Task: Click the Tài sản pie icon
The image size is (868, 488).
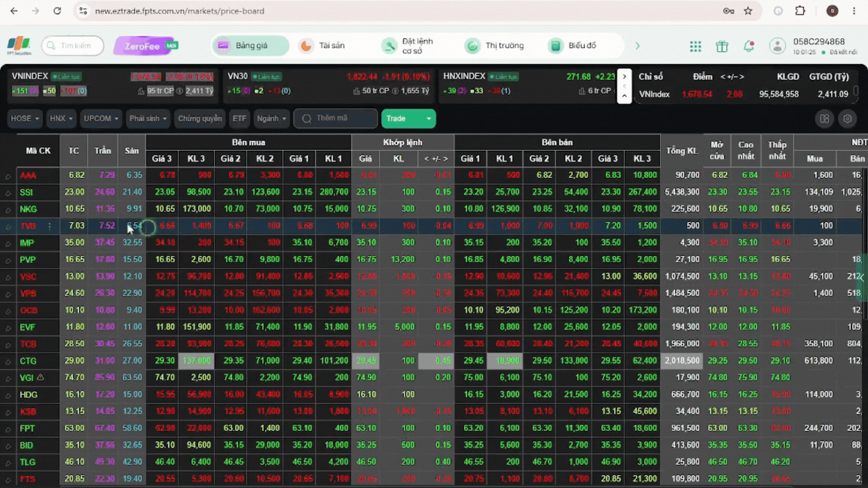Action: click(307, 46)
